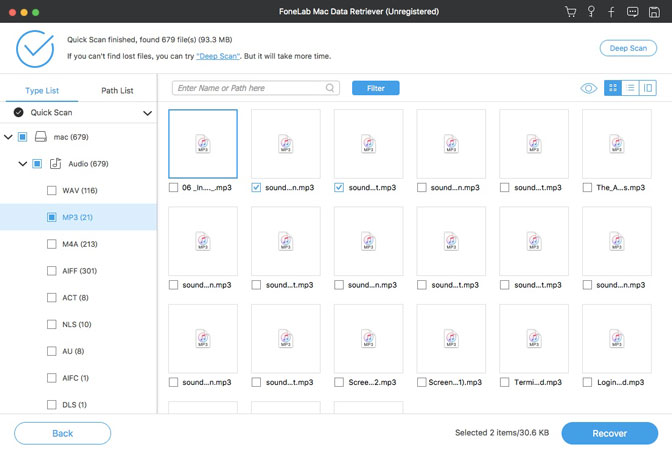The height and width of the screenshot is (454, 672).
Task: Select the 06 _In..._.mp3 thumbnail
Action: tap(203, 144)
